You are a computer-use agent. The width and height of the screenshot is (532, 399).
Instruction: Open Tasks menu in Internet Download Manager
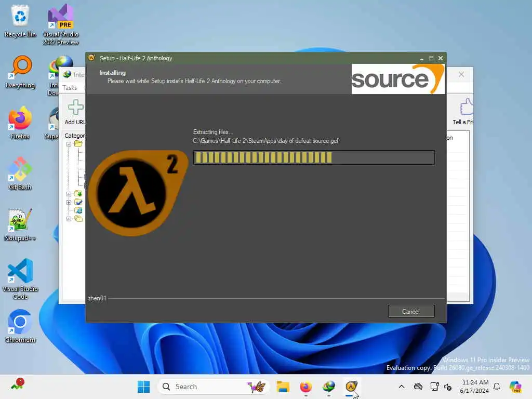(x=70, y=88)
